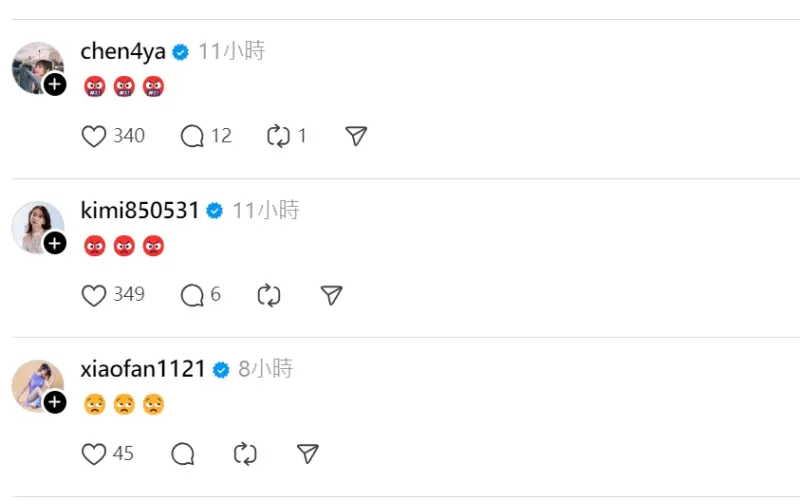The height and width of the screenshot is (500, 800).
Task: Follow chen4ya using the plus badge
Action: [56, 85]
